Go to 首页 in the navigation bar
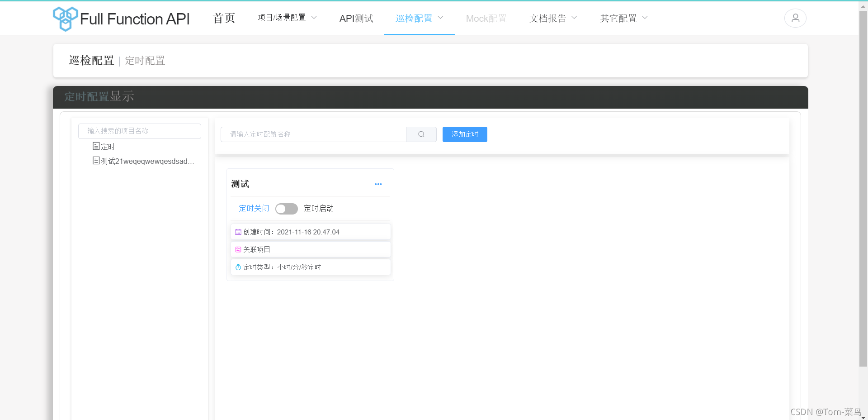This screenshot has height=420, width=868. 224,18
